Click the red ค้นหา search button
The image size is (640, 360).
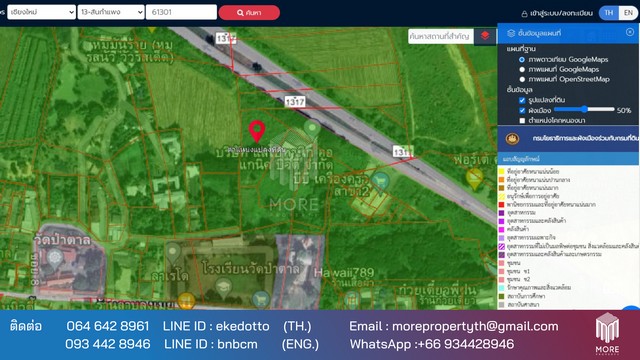249,13
